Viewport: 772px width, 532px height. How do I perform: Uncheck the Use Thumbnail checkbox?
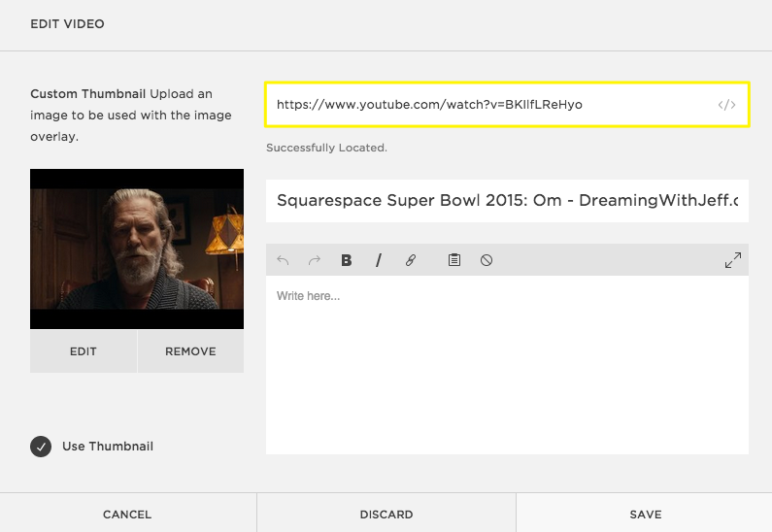click(x=41, y=447)
